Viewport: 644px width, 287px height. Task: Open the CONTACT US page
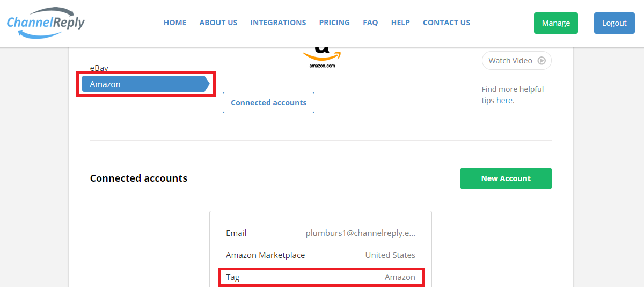(x=447, y=23)
